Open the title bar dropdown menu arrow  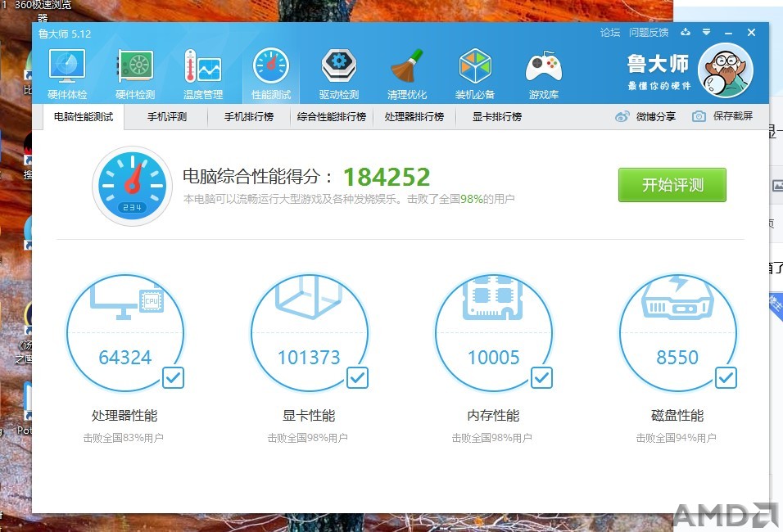pos(706,32)
